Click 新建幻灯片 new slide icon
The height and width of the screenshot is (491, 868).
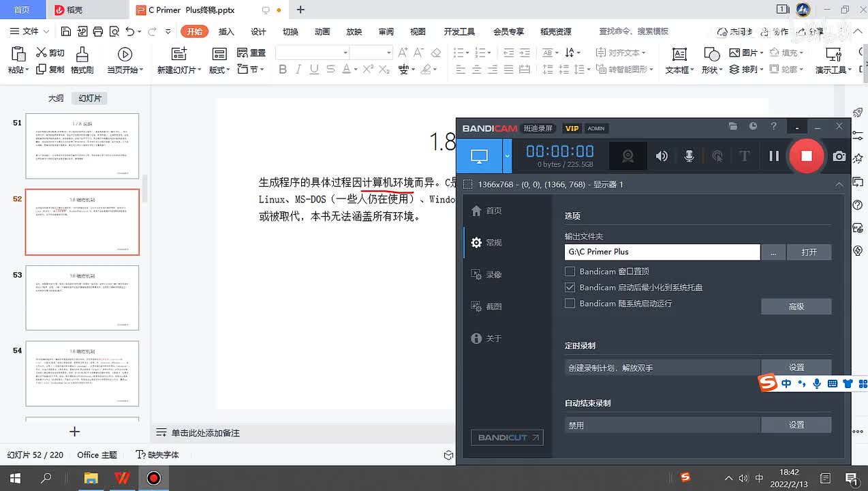[179, 54]
